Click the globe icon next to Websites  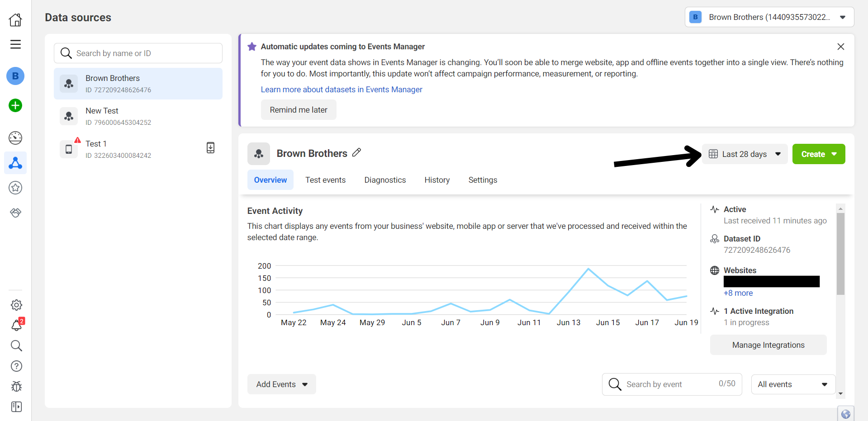715,270
